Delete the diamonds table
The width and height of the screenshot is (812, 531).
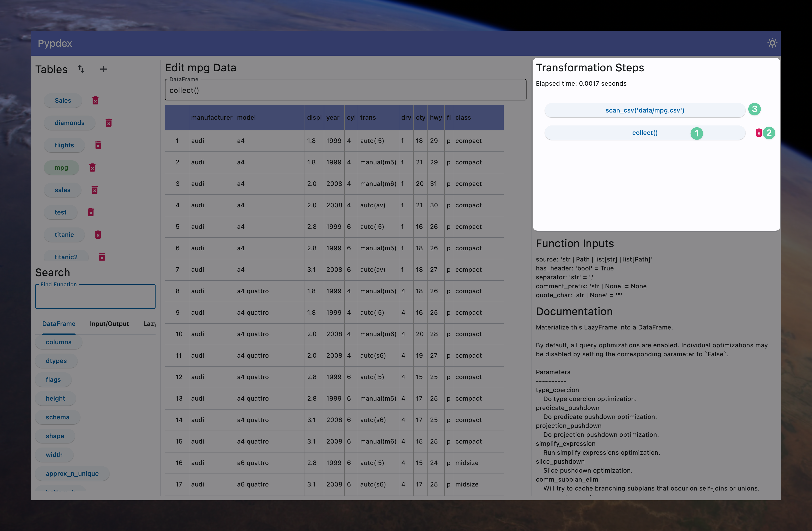(109, 123)
